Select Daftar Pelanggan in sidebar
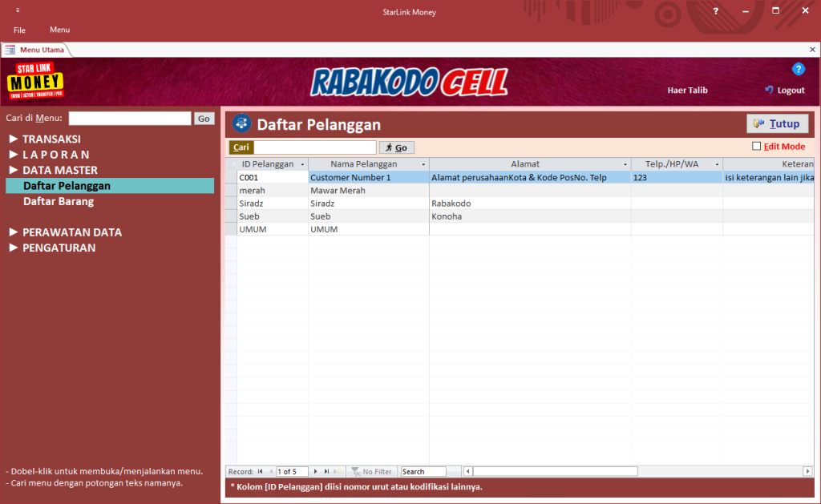The height and width of the screenshot is (504, 821). point(110,186)
